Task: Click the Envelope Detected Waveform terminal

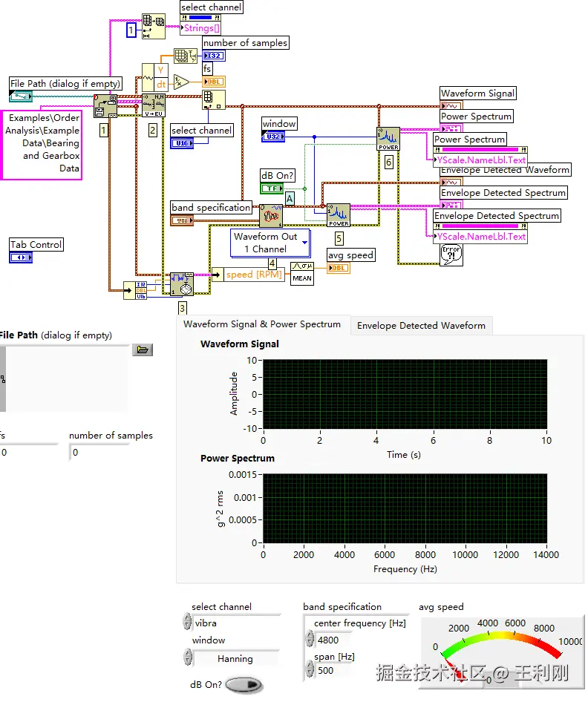Action: click(x=451, y=183)
